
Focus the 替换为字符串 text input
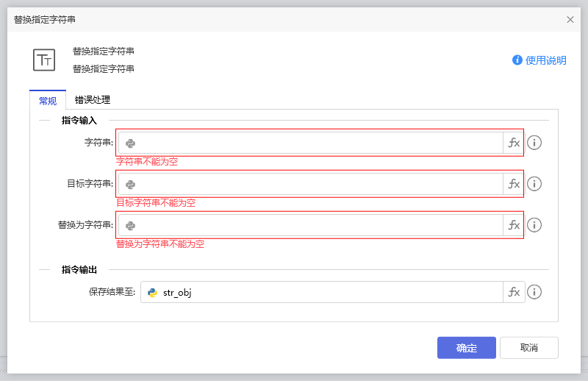pyautogui.click(x=316, y=225)
